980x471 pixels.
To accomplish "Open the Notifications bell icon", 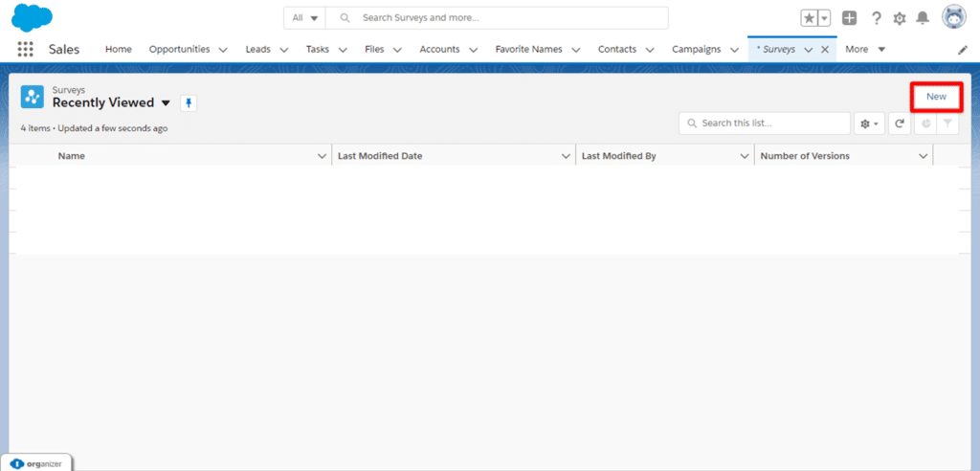I will [x=923, y=18].
